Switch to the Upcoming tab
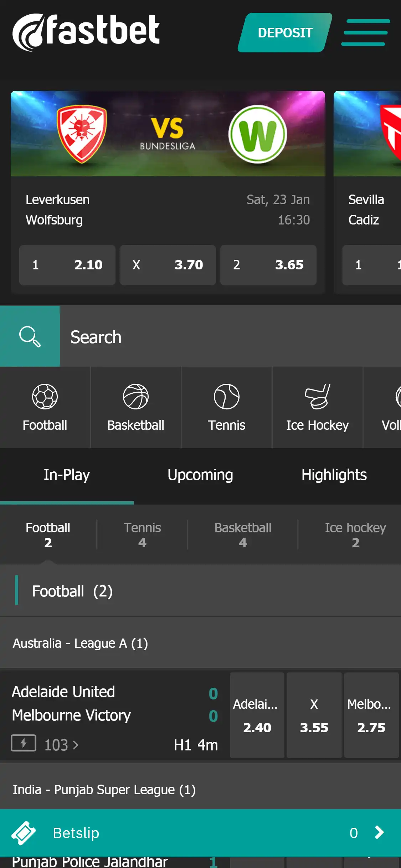Viewport: 401px width, 868px height. 200,475
